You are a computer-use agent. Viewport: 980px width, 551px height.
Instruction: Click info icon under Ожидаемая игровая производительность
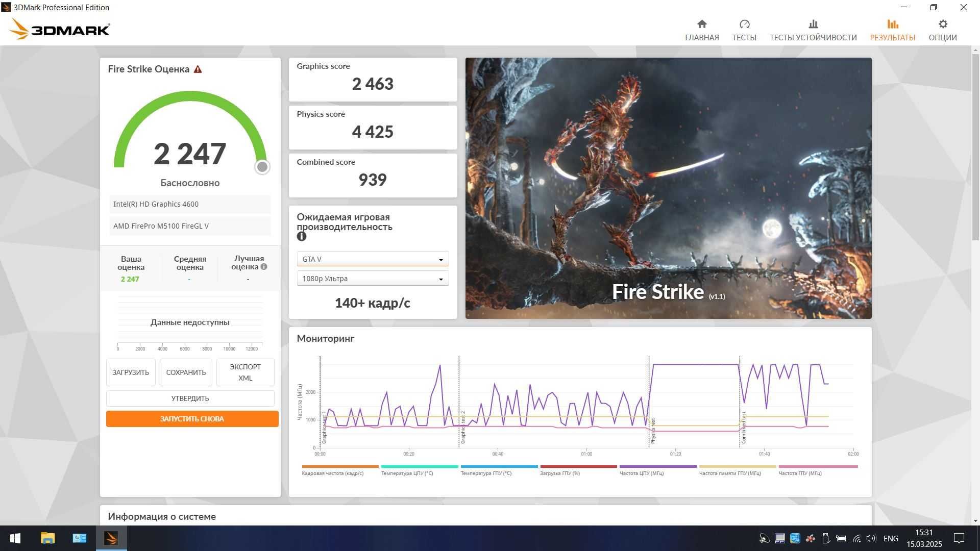pyautogui.click(x=302, y=236)
